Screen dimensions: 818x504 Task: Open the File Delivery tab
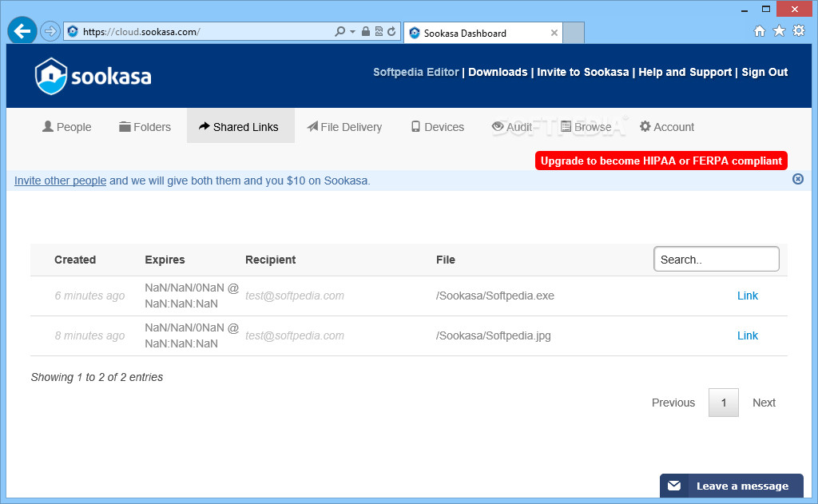[x=344, y=127]
